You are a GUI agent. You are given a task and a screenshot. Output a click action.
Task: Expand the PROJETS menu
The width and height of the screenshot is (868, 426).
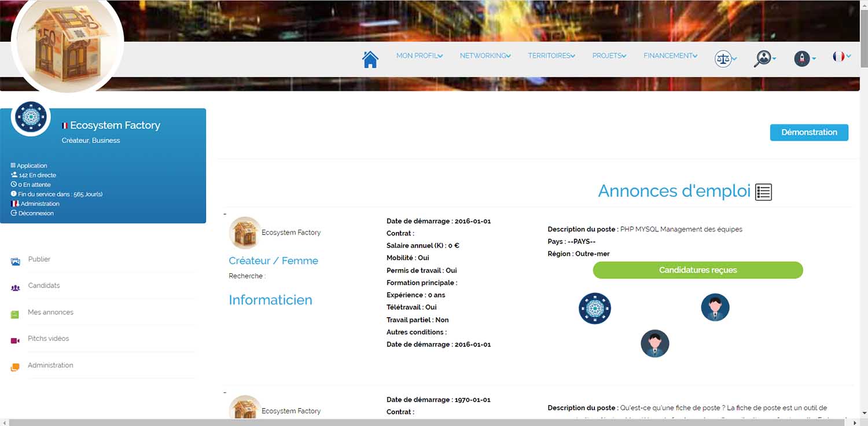click(x=609, y=56)
